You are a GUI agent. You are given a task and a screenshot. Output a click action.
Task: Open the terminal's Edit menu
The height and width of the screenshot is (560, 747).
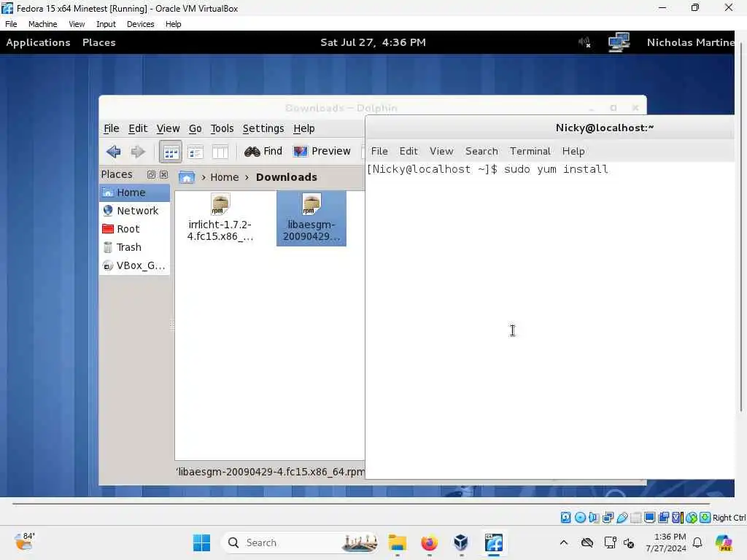pyautogui.click(x=409, y=152)
